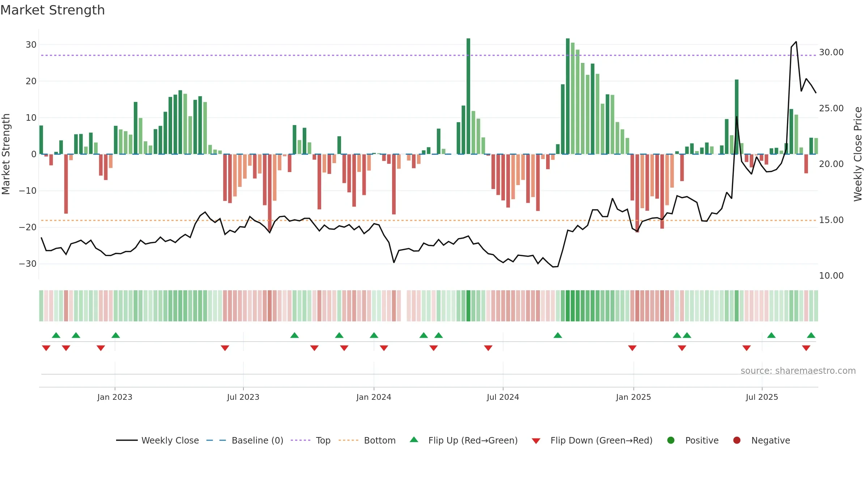Viewport: 868px width, 488px height.
Task: Click the Jan 2024 x-axis label
Action: click(374, 397)
